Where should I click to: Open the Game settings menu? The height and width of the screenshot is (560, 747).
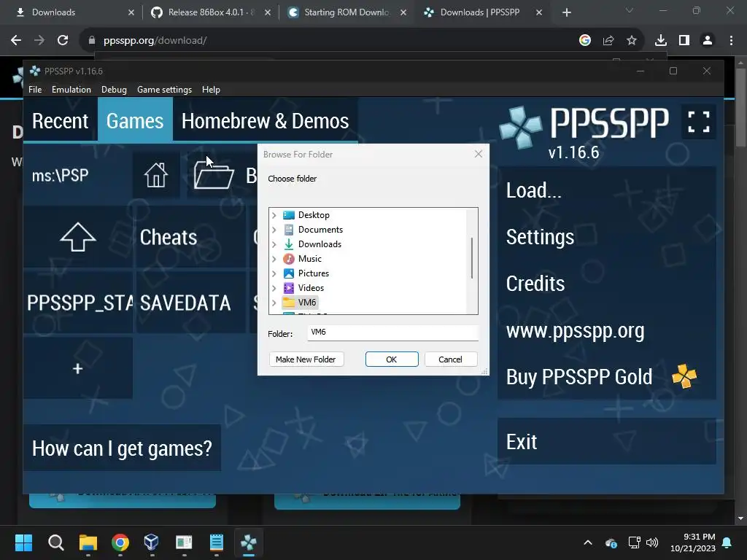(164, 90)
